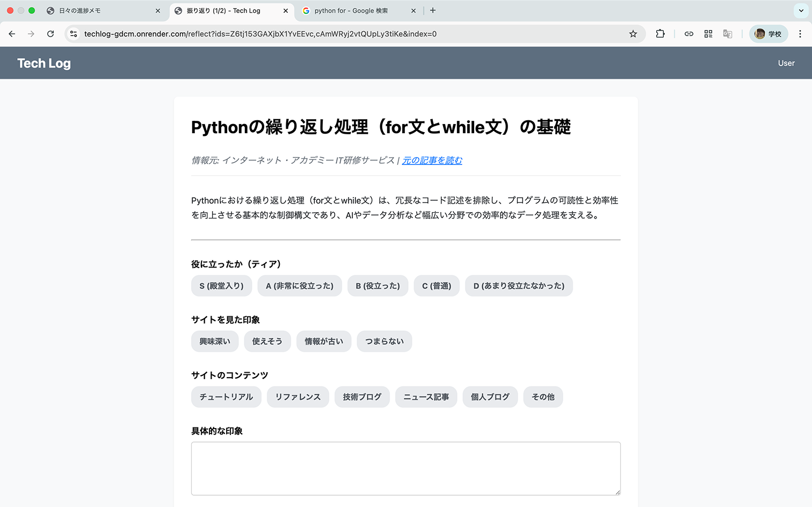This screenshot has width=812, height=507.
Task: Bookmark this page with the star icon
Action: pyautogui.click(x=633, y=33)
